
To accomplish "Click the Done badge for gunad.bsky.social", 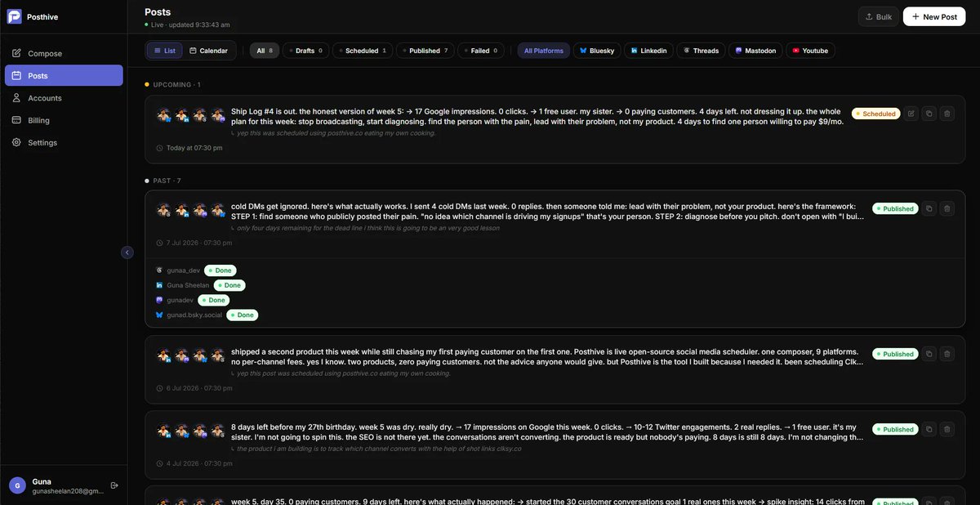I will (242, 315).
